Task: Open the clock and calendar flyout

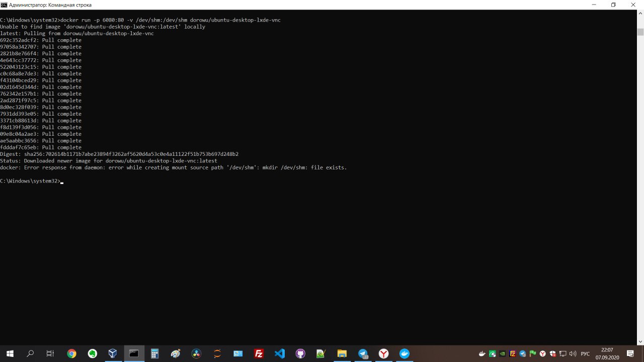Action: pyautogui.click(x=607, y=353)
